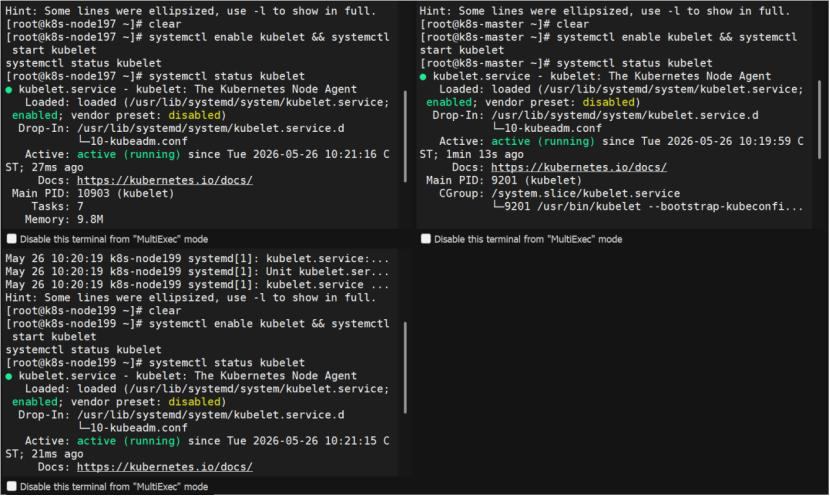Click the scrollbar of the k8s-node197 terminal
The height and width of the screenshot is (496, 830).
coord(405,137)
